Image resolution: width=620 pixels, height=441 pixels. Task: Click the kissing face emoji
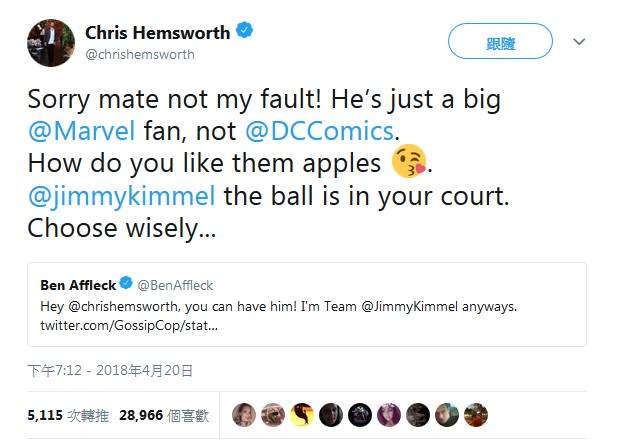[x=409, y=161]
